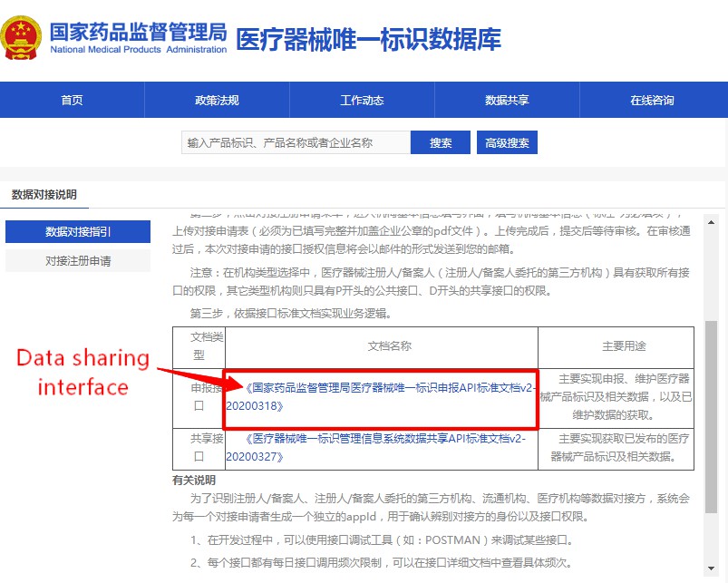
Task: Open the 工作动态 navigation menu
Action: click(x=362, y=101)
